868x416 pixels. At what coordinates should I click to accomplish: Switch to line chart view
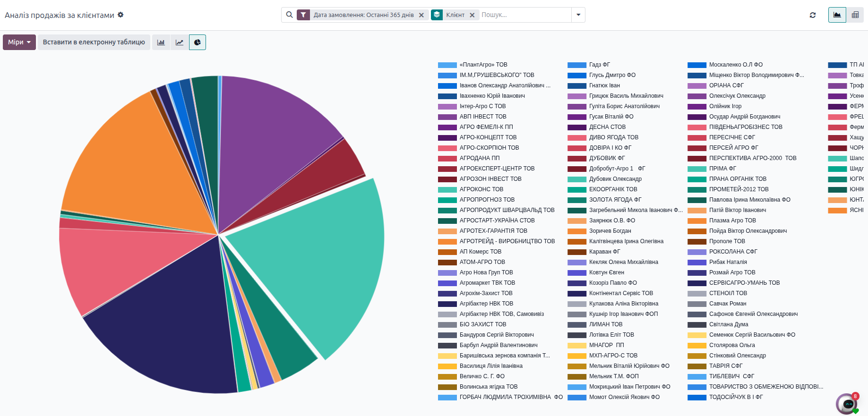pos(180,42)
